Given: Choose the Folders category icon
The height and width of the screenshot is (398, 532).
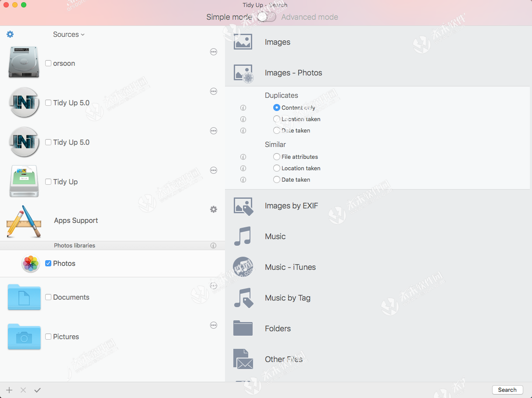Looking at the screenshot, I should click(243, 328).
